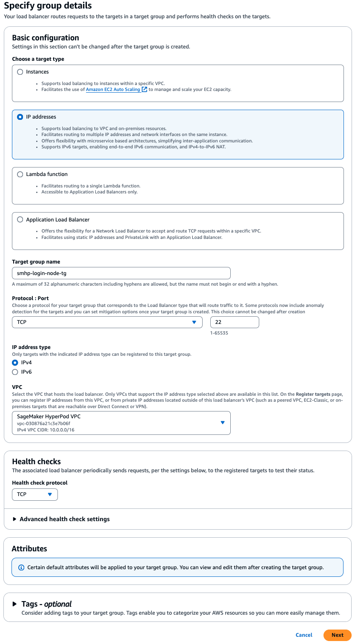Viewport: 355px width, 644px height.
Task: Open the Protocol dropdown showing TCP
Action: (106, 322)
